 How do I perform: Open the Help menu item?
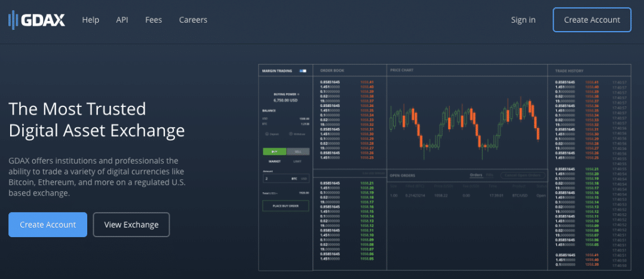[90, 20]
